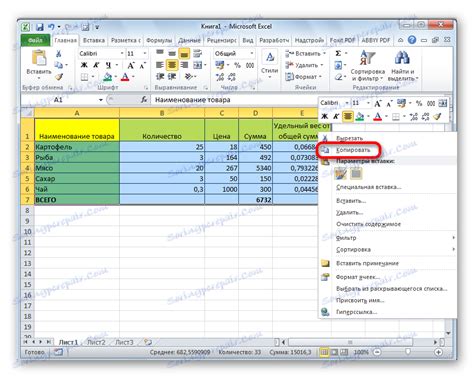Viewport: 474px width, 377px height.
Task: Click the ribbon font color A icon
Action: click(x=125, y=77)
